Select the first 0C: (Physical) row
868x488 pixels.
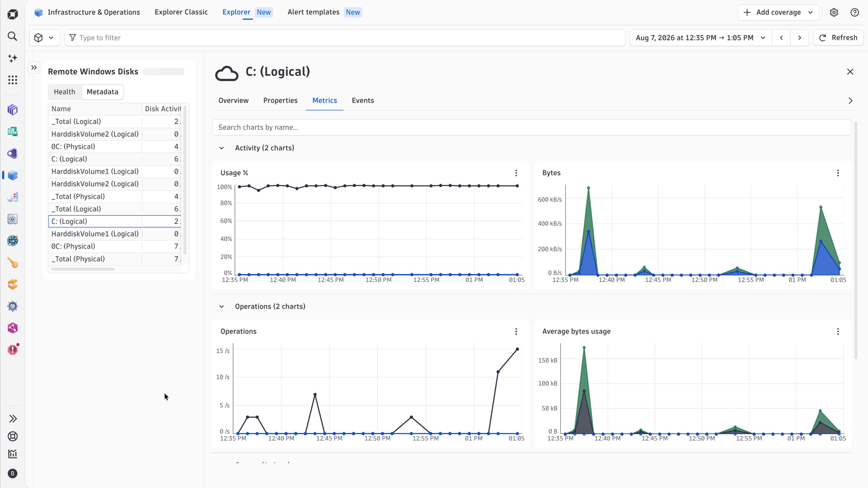pos(115,147)
